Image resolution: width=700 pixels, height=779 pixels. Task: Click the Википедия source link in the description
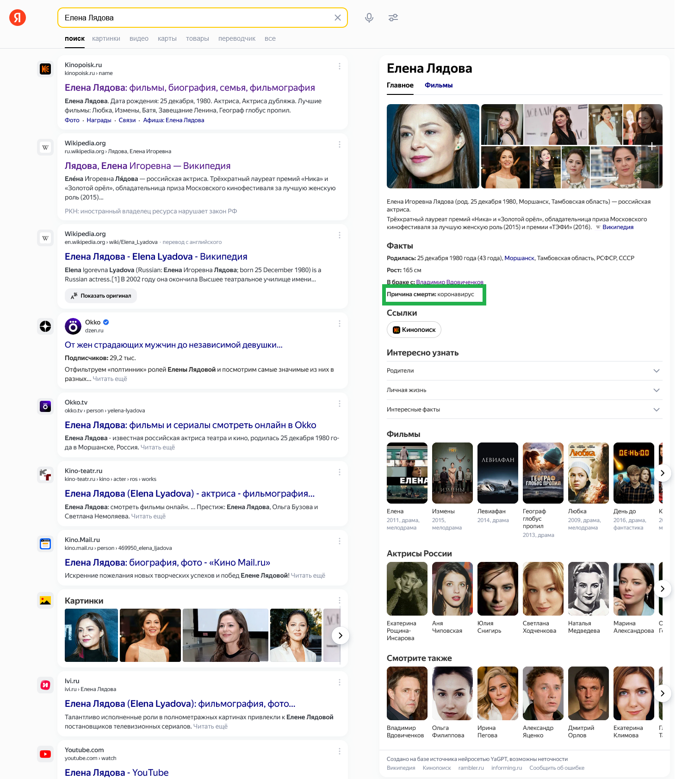point(618,227)
